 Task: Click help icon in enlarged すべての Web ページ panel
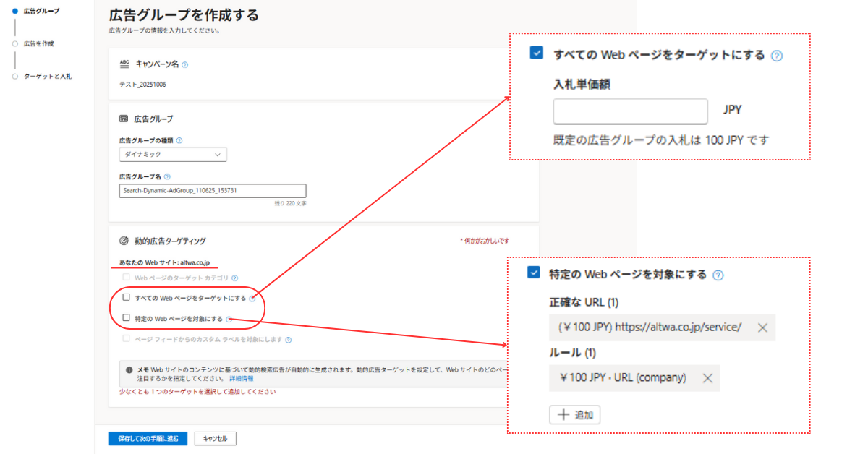pos(777,56)
